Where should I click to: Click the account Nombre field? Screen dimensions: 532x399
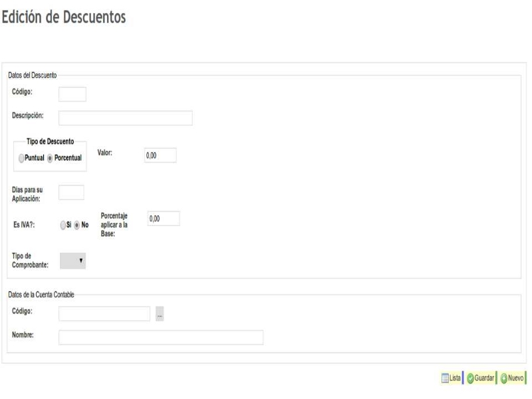(161, 337)
